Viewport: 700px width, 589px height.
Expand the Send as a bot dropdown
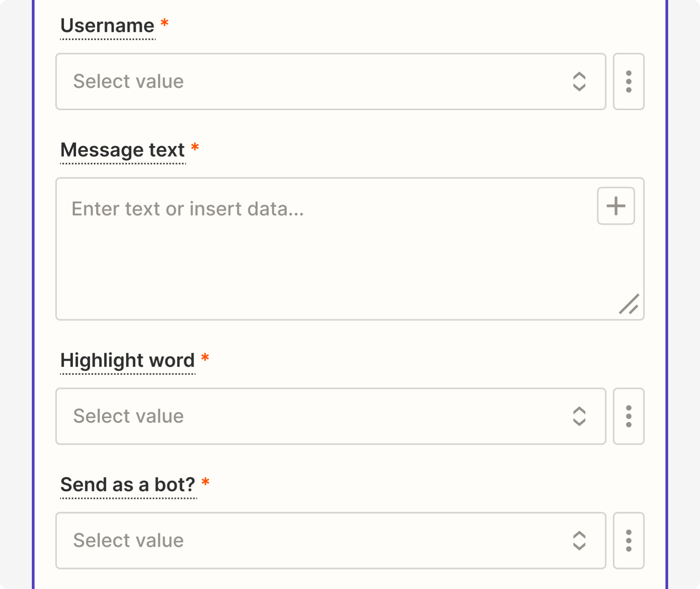[310, 540]
